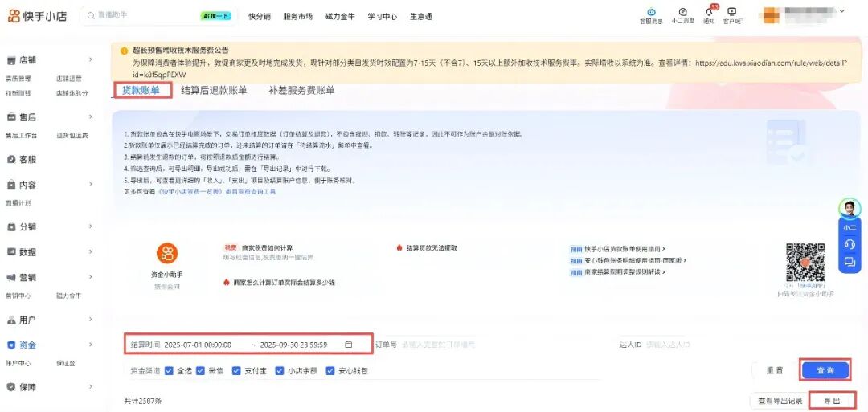Click the 小二 assistant avatar widget
Screen dimensions: 868x412
point(850,209)
